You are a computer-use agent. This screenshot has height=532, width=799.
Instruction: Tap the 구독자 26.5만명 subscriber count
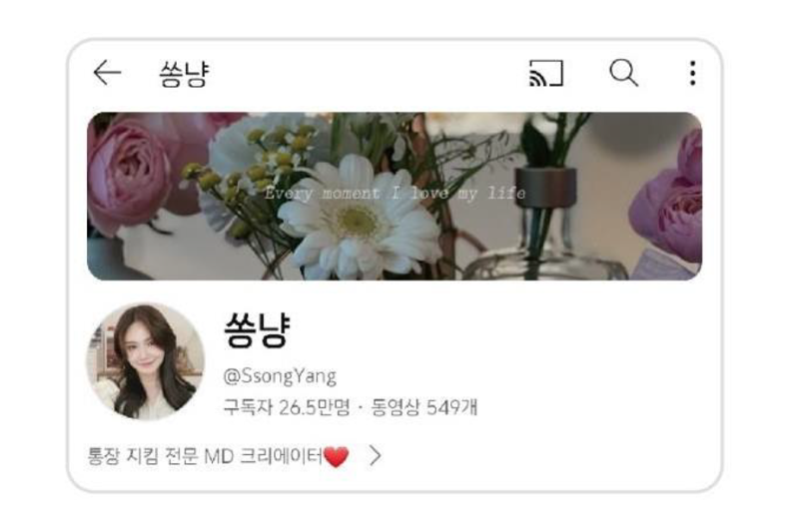[287, 407]
